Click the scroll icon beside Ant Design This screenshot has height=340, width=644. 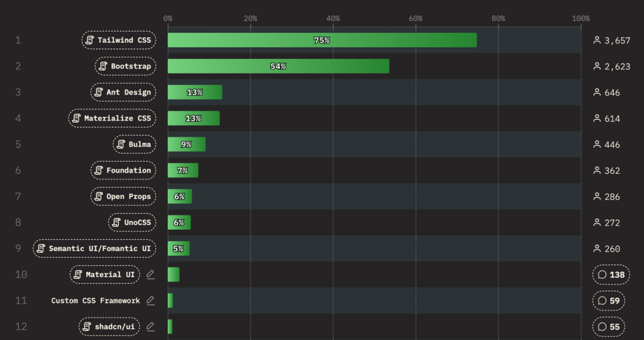pyautogui.click(x=99, y=92)
